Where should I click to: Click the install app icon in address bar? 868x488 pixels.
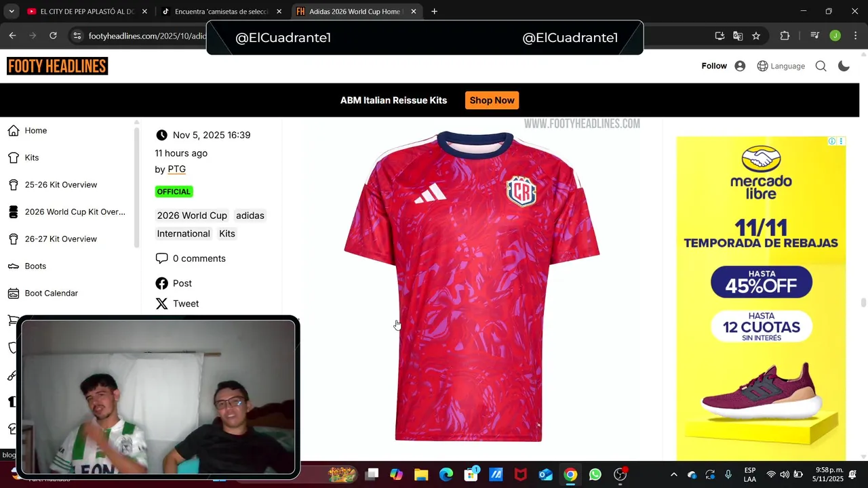pos(719,36)
